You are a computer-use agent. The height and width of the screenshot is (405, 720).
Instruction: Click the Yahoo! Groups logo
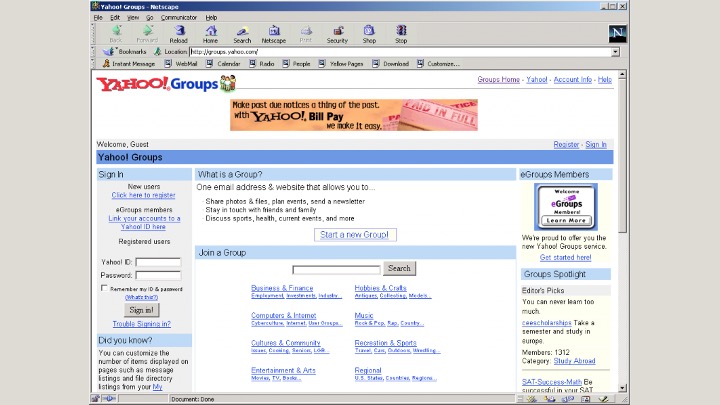166,84
